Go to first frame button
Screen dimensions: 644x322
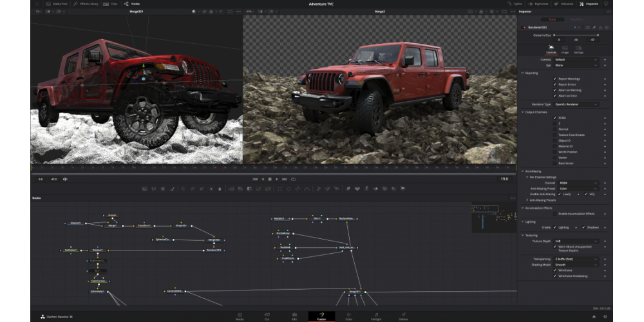pos(255,179)
